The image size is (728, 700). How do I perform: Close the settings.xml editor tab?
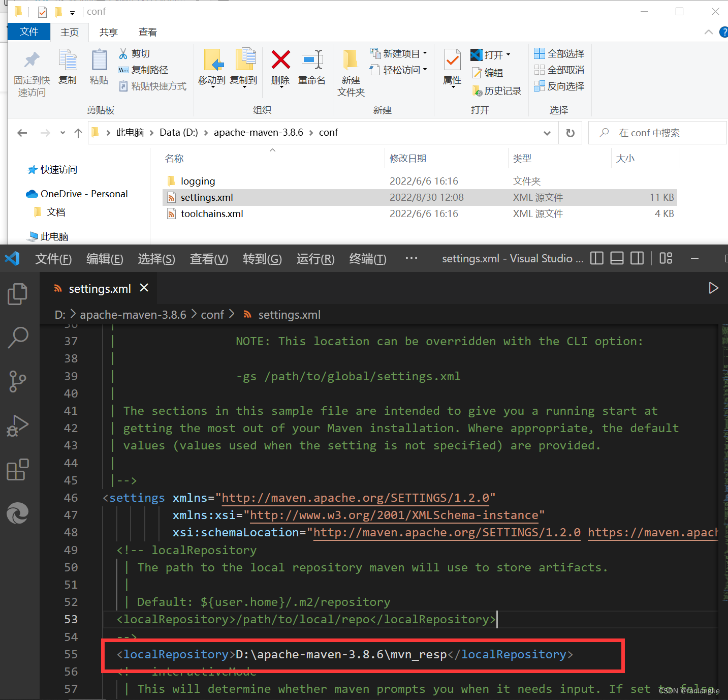tap(144, 288)
